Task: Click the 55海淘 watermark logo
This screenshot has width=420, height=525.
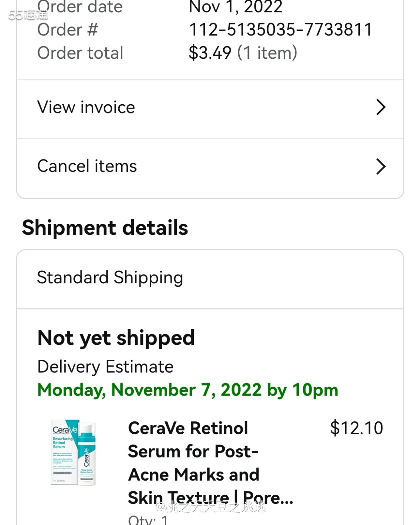Action: 28,15
